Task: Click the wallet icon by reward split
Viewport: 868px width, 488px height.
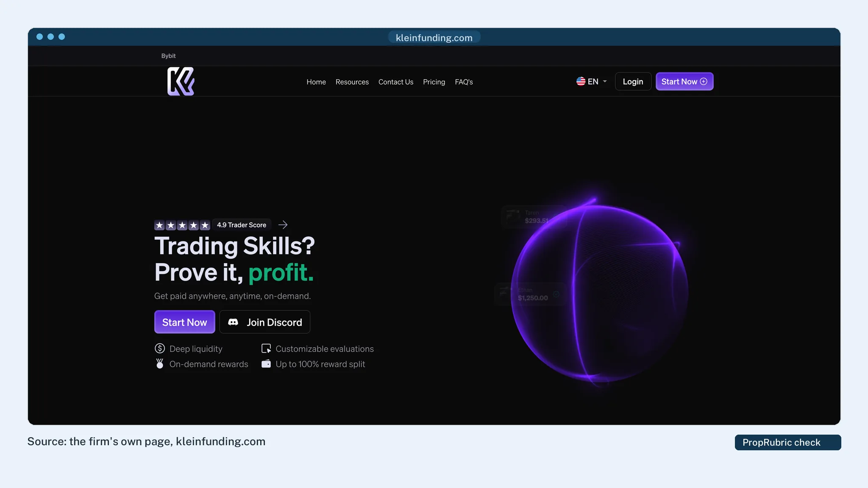Action: (266, 363)
